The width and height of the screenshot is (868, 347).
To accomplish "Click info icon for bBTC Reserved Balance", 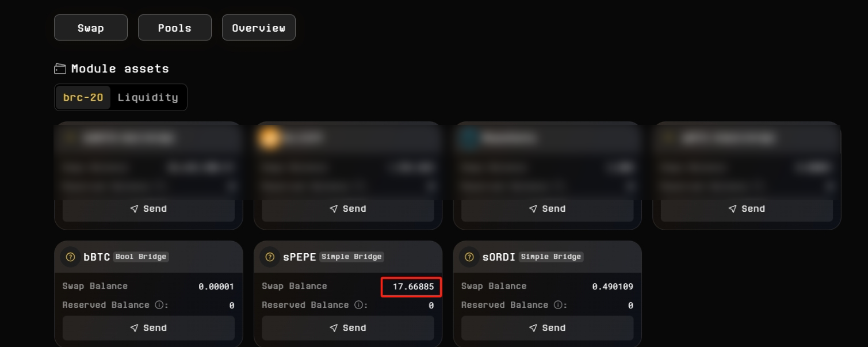I will click(x=159, y=305).
